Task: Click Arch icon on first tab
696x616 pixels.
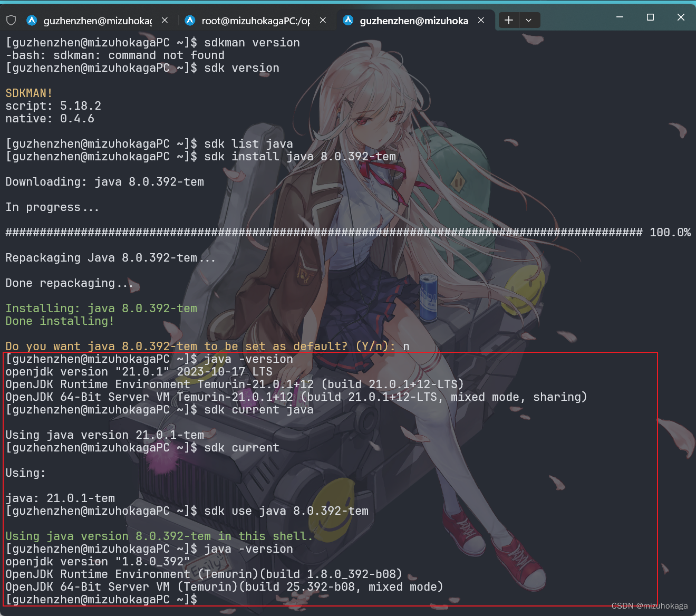Action: tap(32, 20)
